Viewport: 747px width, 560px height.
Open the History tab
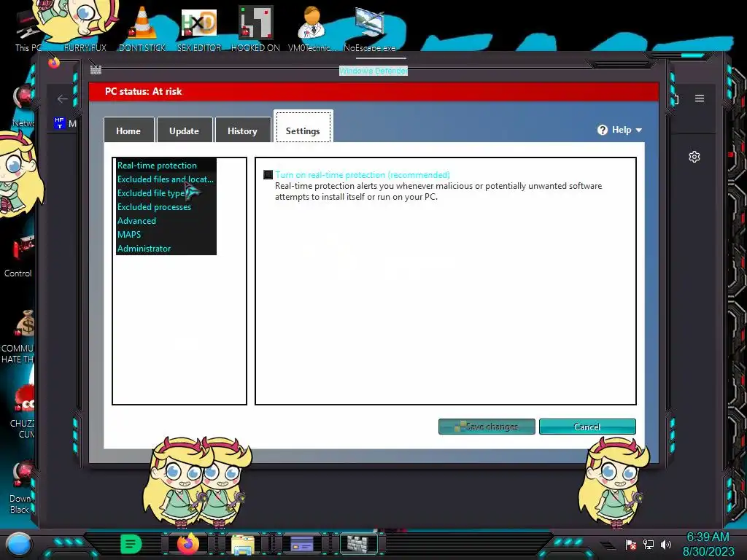242,130
